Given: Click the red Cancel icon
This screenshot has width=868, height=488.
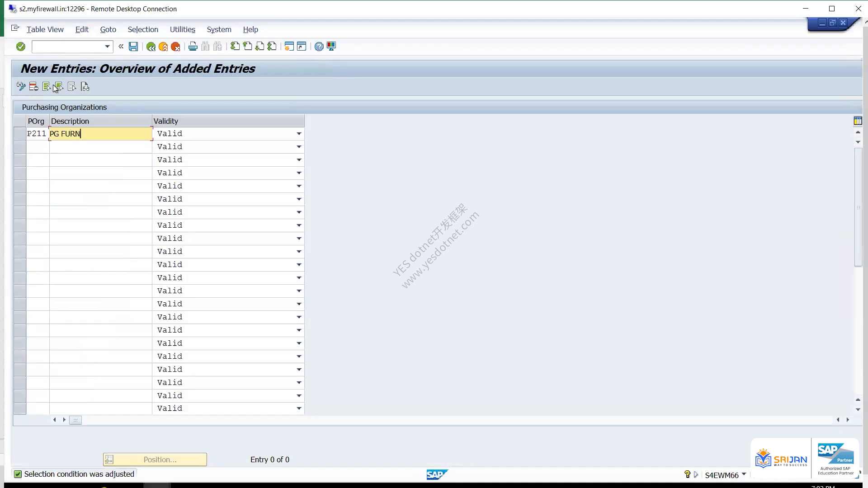Looking at the screenshot, I should pos(175,47).
